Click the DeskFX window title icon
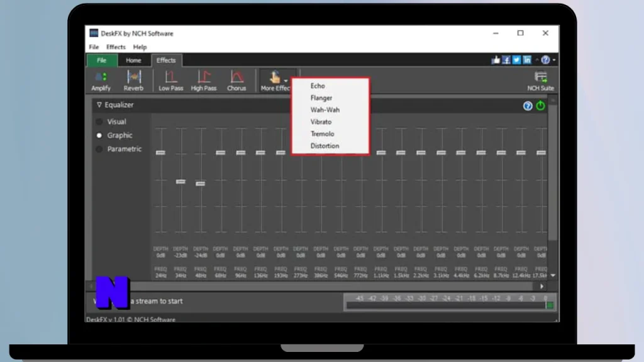 pyautogui.click(x=94, y=33)
